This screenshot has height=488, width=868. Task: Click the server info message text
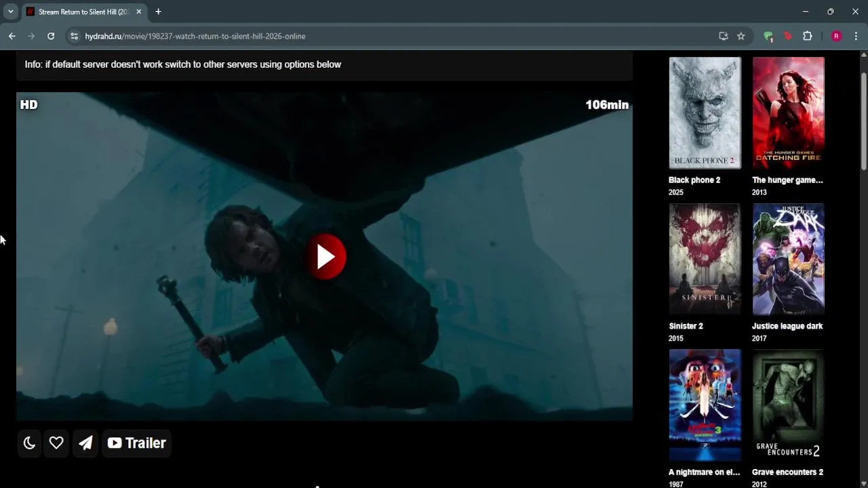(183, 64)
